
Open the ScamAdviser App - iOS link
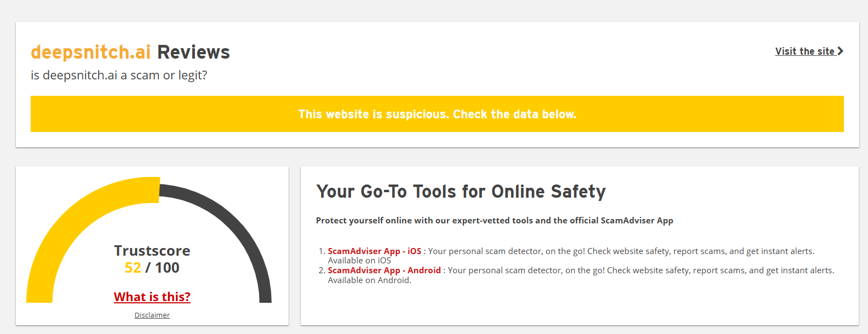point(375,251)
